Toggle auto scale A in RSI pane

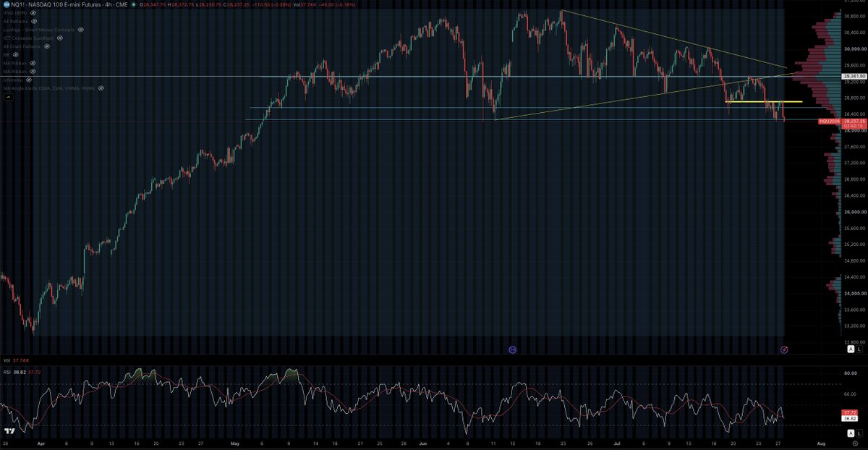click(x=851, y=433)
